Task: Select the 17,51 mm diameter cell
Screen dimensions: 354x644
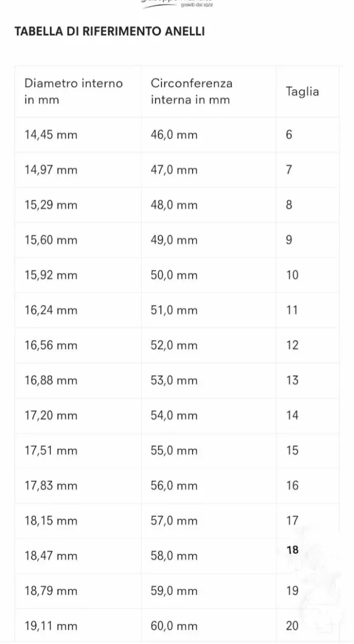Action: point(51,450)
